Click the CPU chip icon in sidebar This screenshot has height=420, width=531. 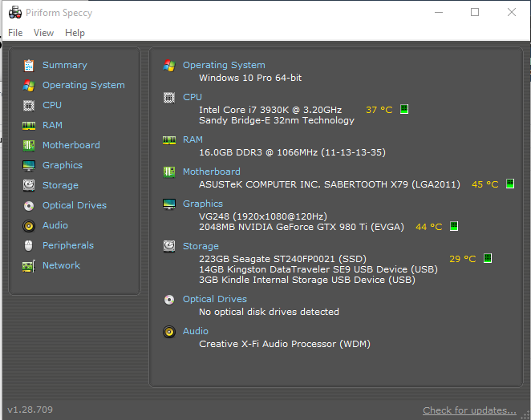click(29, 106)
